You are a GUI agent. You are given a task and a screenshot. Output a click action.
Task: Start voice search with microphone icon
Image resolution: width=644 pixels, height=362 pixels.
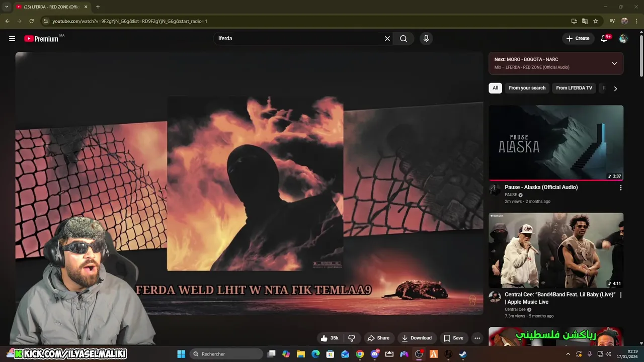(x=426, y=38)
